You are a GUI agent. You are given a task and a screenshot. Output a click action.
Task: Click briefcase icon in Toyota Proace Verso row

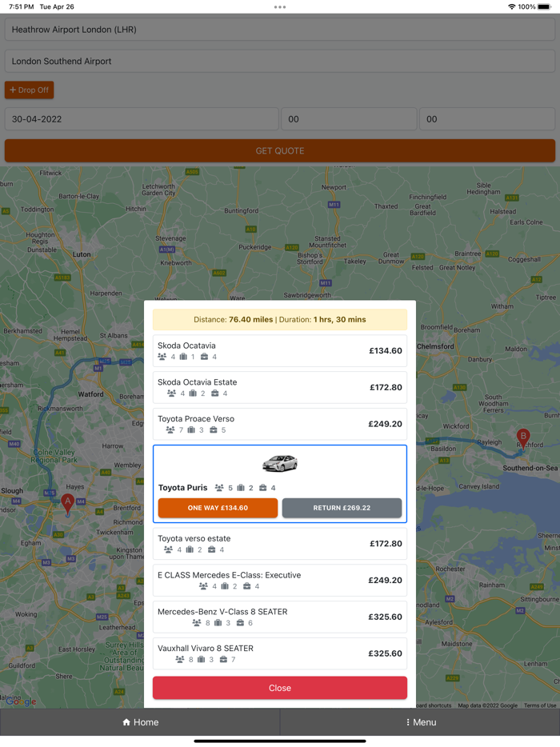tap(214, 430)
